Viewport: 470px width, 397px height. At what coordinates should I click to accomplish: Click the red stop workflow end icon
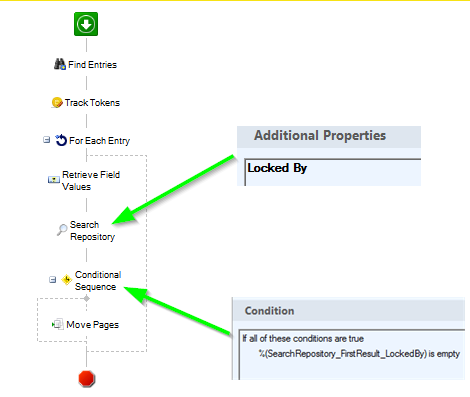pyautogui.click(x=87, y=379)
